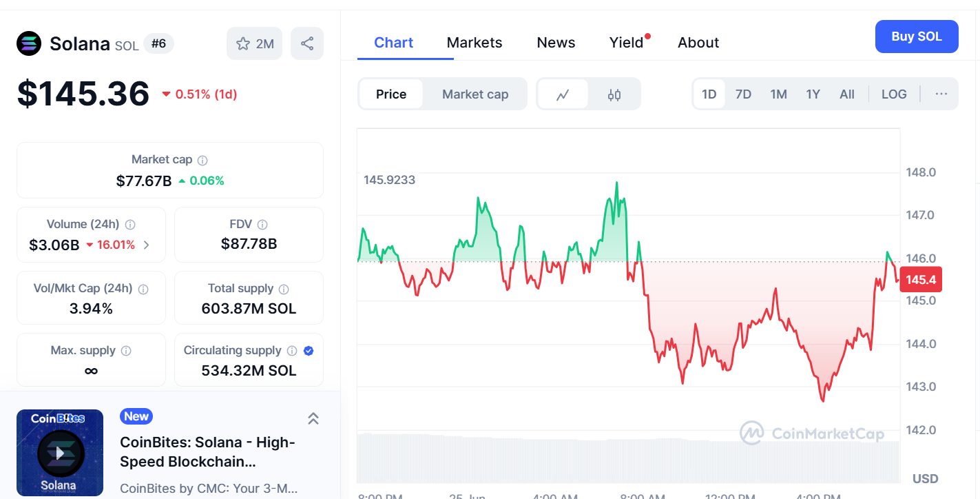Click the Solana logo icon
The image size is (980, 499).
[x=29, y=43]
